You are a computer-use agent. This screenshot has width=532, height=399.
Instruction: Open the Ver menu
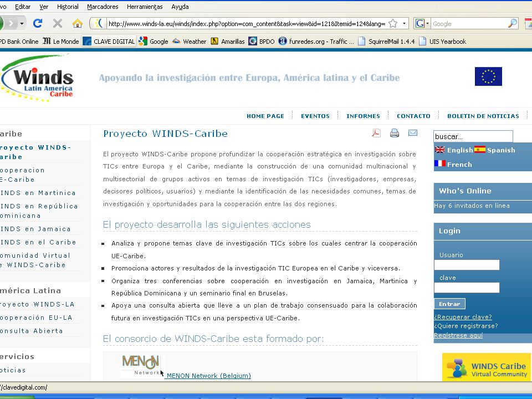(44, 7)
